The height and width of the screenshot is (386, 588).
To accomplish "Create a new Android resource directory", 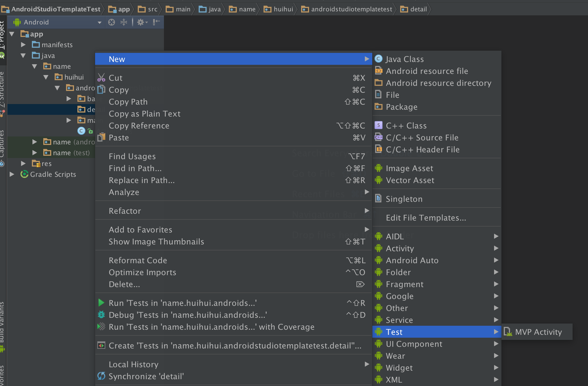I will pos(437,83).
